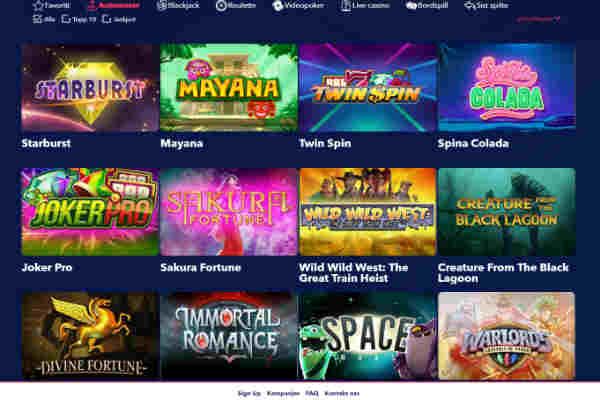The image size is (600, 400).
Task: Open the Roulette category
Action: tap(236, 5)
